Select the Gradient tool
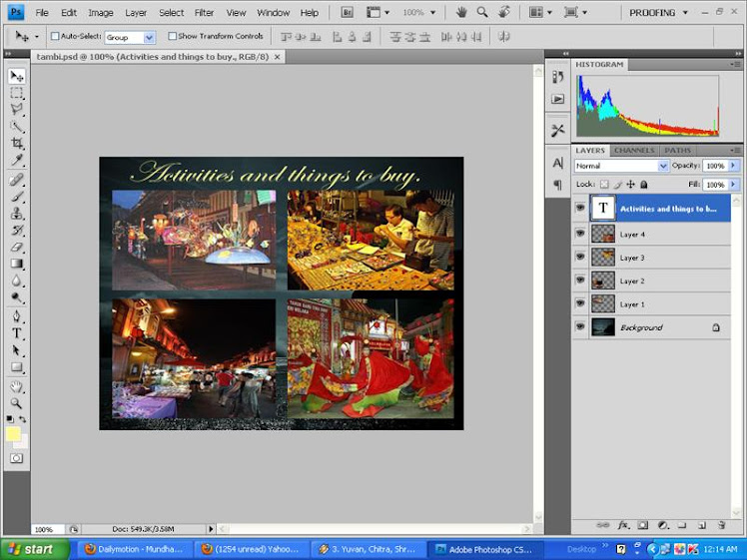The image size is (747, 560). tap(17, 264)
